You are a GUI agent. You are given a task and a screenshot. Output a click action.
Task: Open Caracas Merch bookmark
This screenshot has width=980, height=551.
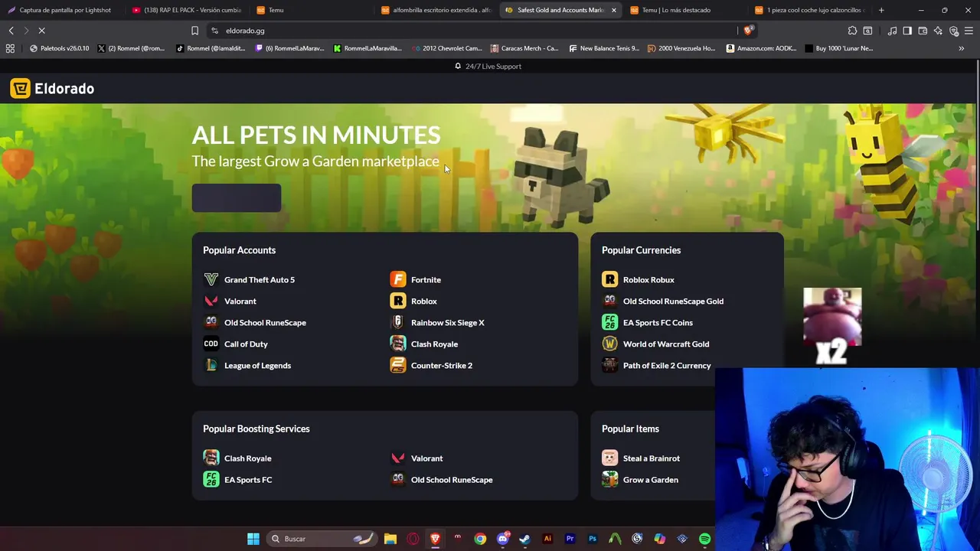pos(524,48)
